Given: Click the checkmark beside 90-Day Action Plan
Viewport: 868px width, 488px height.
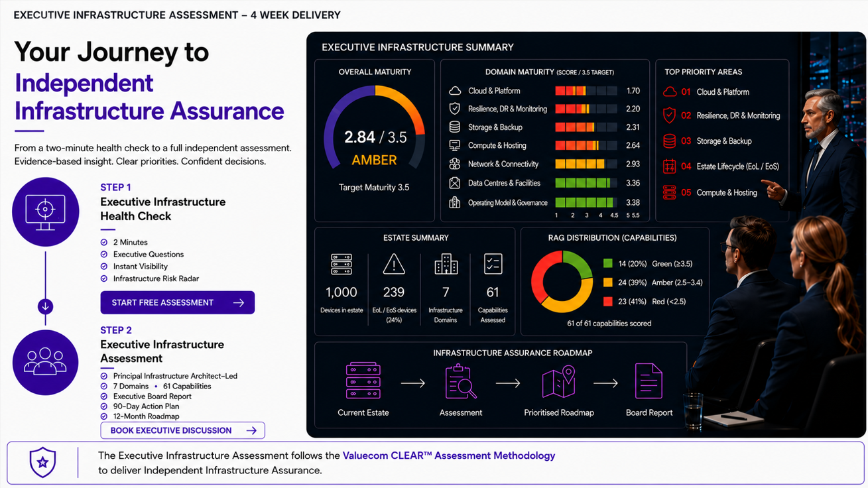Looking at the screenshot, I should tap(104, 406).
